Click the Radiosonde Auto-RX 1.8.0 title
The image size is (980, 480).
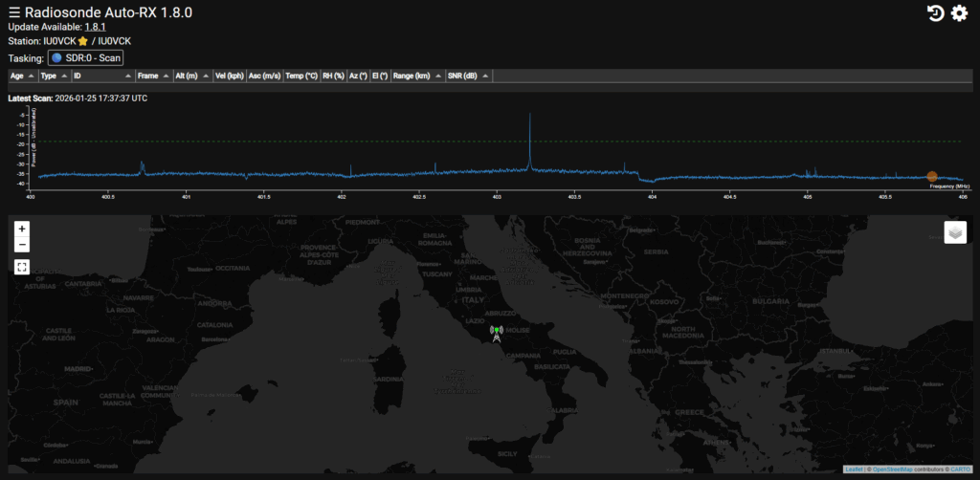click(x=108, y=12)
